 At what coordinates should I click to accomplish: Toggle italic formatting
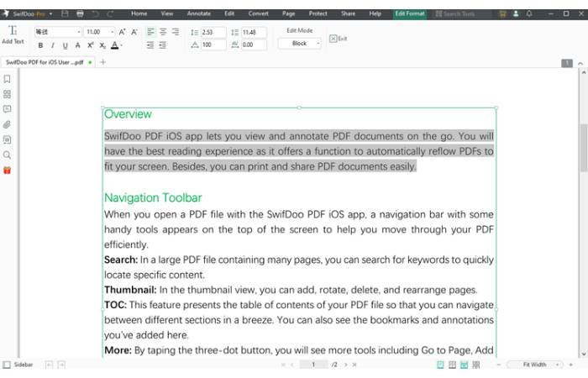[x=52, y=45]
